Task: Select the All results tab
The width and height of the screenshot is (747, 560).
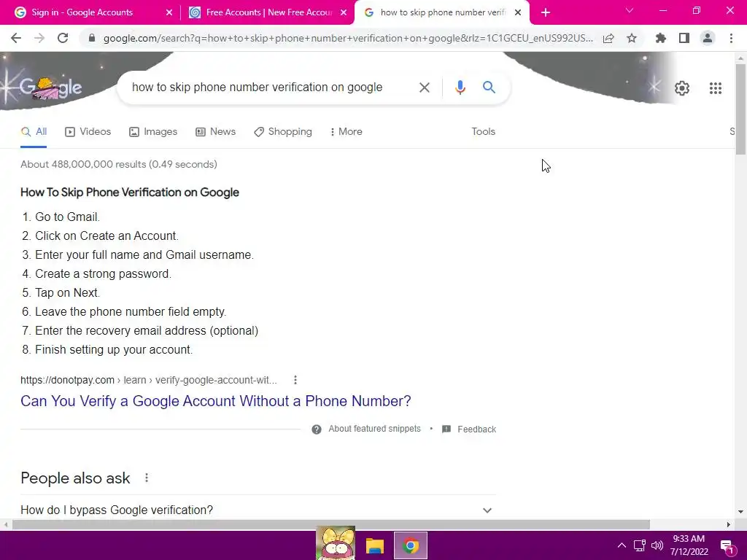Action: 34,132
